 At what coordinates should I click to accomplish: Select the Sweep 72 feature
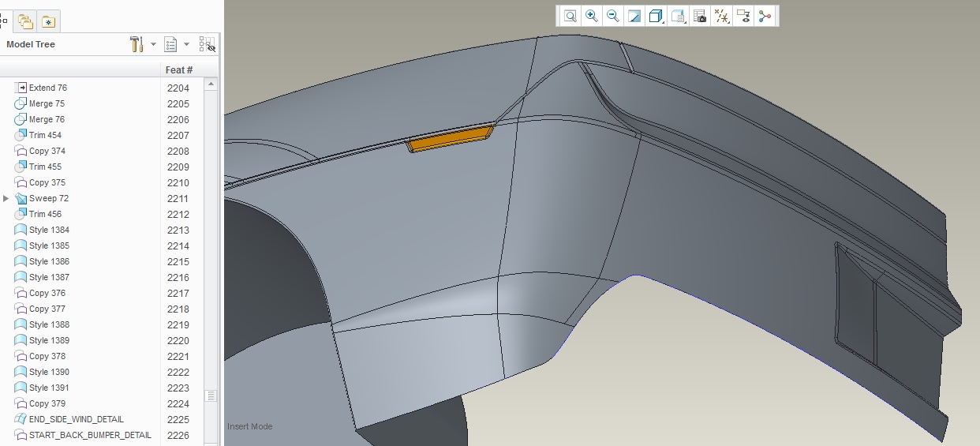[49, 198]
